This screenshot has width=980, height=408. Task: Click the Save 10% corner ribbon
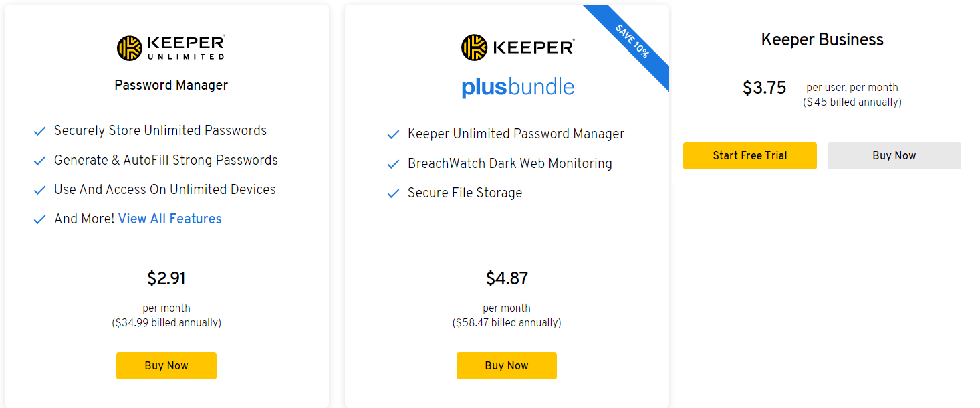pos(630,41)
